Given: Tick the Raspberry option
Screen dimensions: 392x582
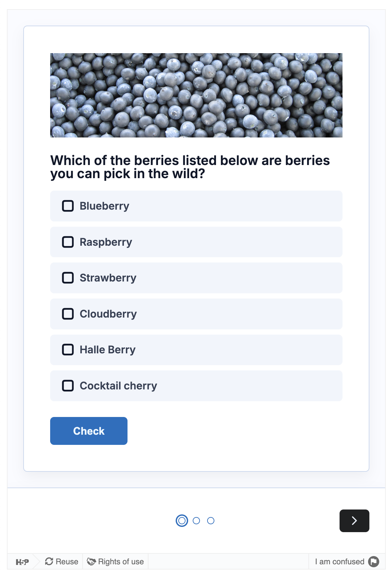Looking at the screenshot, I should (x=68, y=242).
